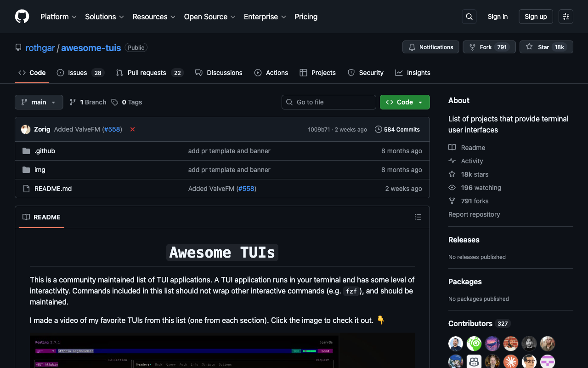This screenshot has width=588, height=368.
Task: Click the README.md file icon
Action: pyautogui.click(x=26, y=189)
